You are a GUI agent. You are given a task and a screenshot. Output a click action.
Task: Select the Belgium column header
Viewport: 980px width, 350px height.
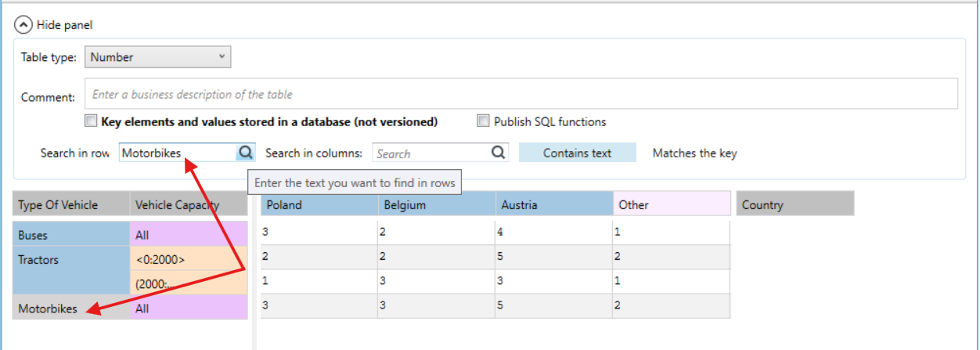pos(437,204)
